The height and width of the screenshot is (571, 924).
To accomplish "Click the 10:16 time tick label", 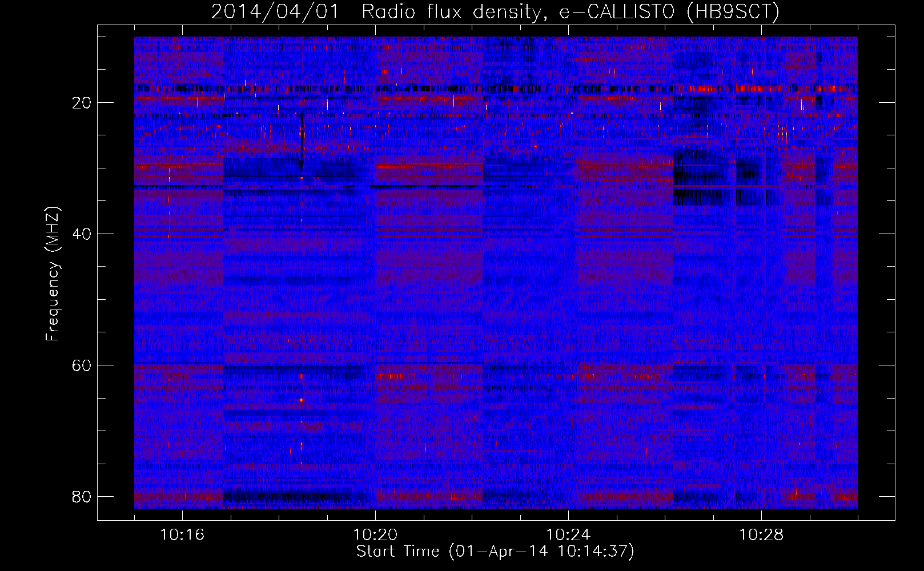I will click(x=182, y=535).
